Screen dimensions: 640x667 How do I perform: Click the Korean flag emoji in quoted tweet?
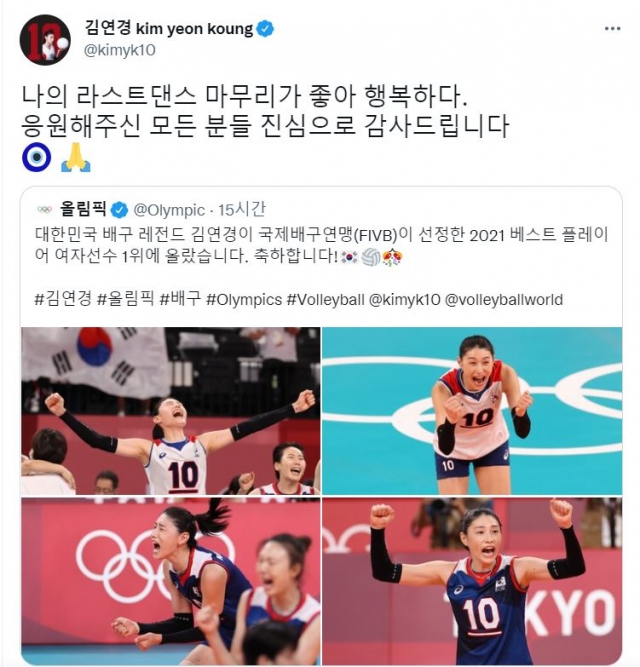tap(350, 257)
